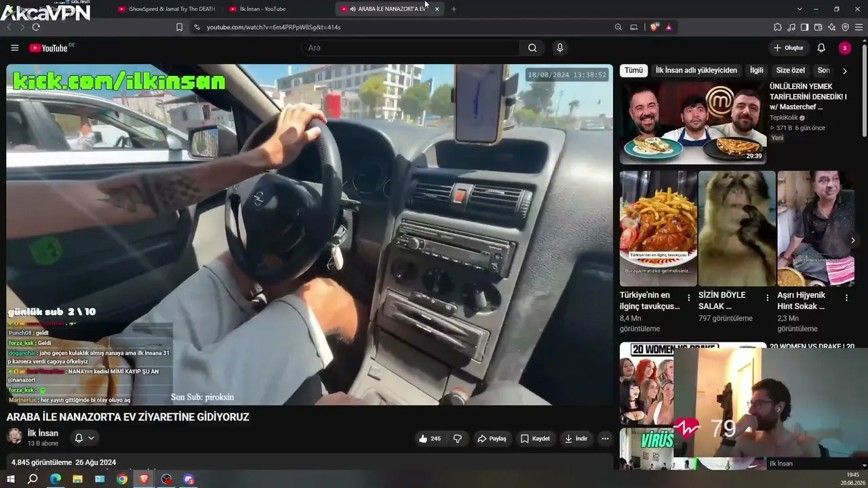
Task: Open Google Chrome from taskbar
Action: [122, 479]
